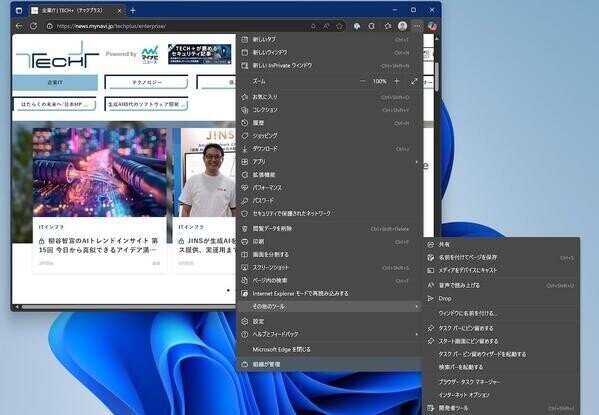
Task: Open a new tab with the plus button
Action: pos(133,10)
